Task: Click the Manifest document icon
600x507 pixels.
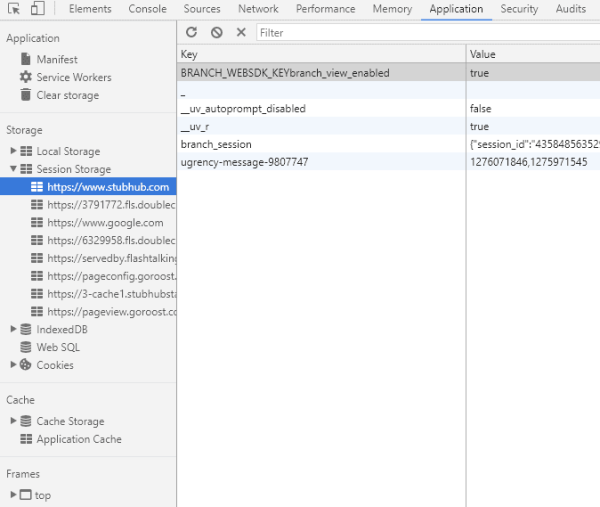Action: [26, 59]
